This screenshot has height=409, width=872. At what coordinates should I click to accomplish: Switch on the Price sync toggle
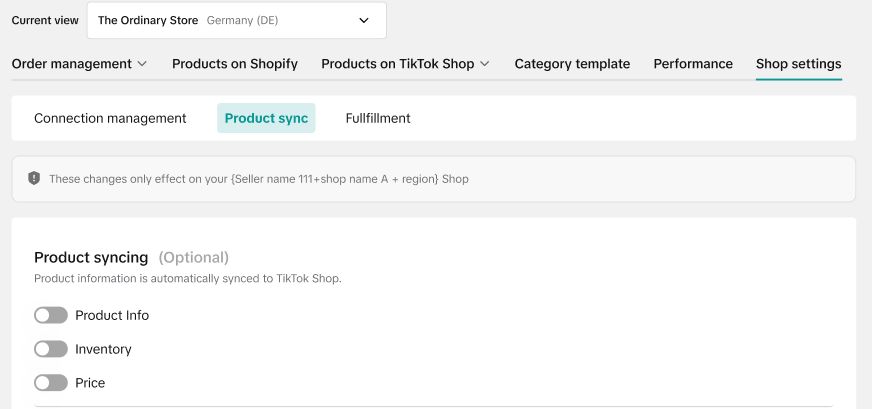51,383
